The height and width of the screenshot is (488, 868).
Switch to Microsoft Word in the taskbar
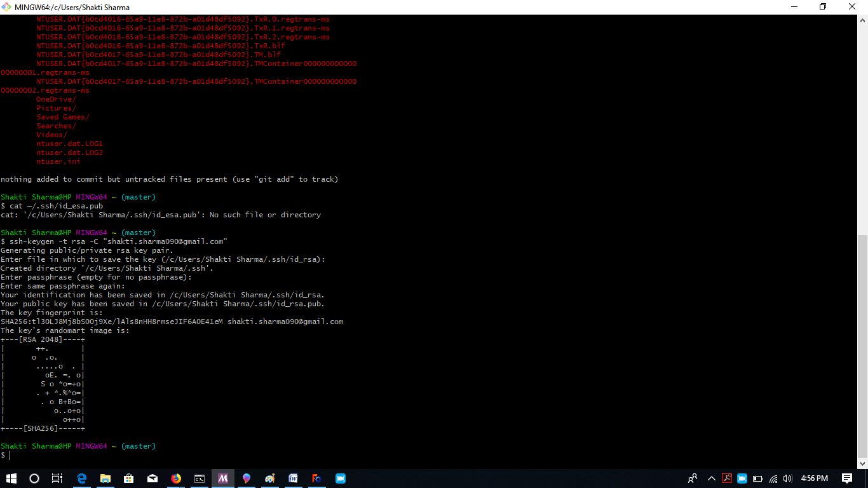pos(294,478)
